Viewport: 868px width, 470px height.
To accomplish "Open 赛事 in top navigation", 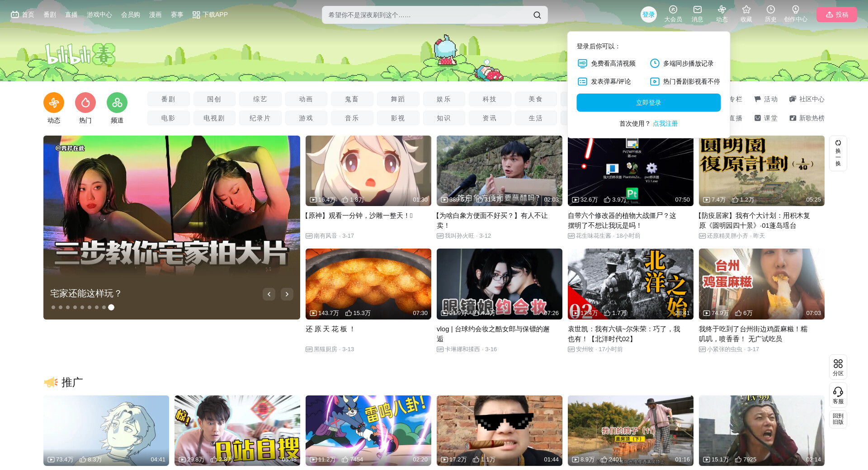I will pyautogui.click(x=177, y=14).
